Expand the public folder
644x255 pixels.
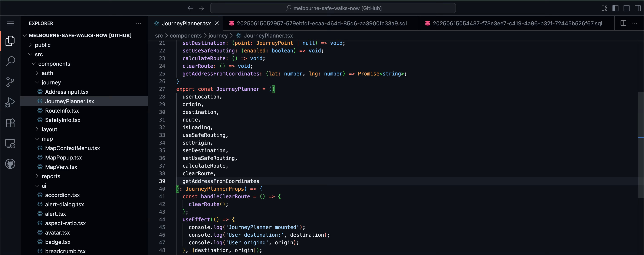click(43, 45)
